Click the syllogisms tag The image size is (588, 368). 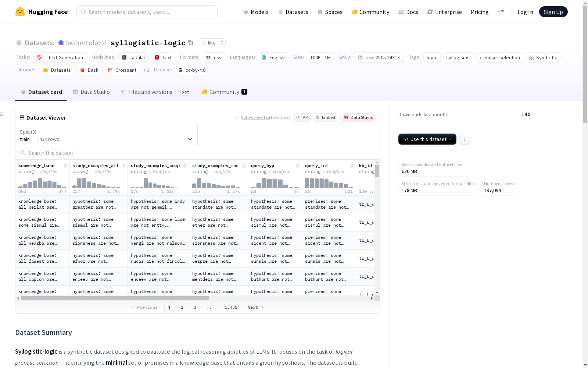pyautogui.click(x=458, y=57)
